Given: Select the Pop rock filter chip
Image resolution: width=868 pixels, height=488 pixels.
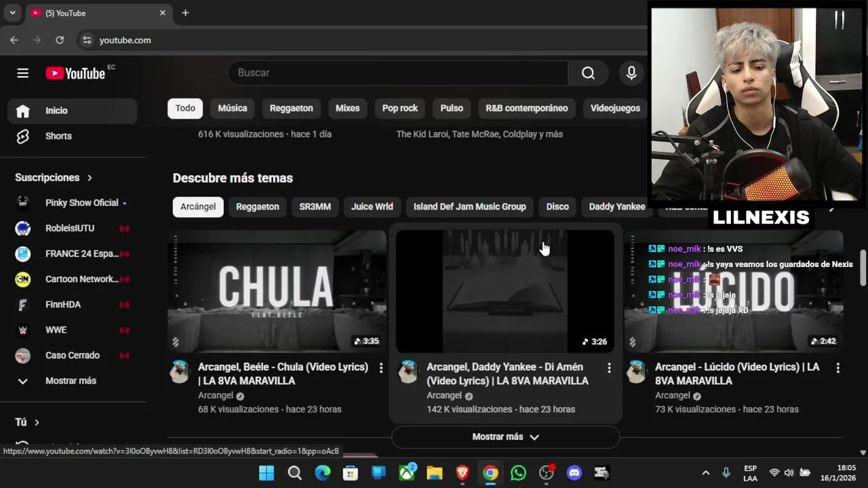Looking at the screenshot, I should pos(400,108).
